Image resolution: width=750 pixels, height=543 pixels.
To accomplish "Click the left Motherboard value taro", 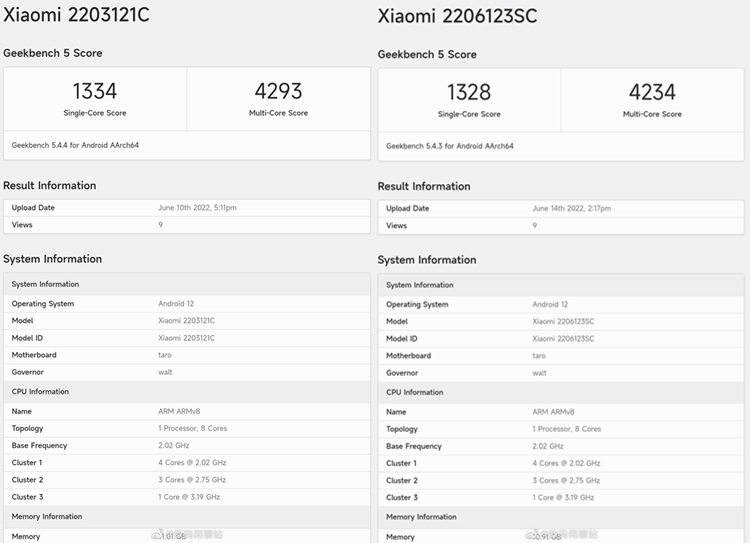I will [165, 355].
